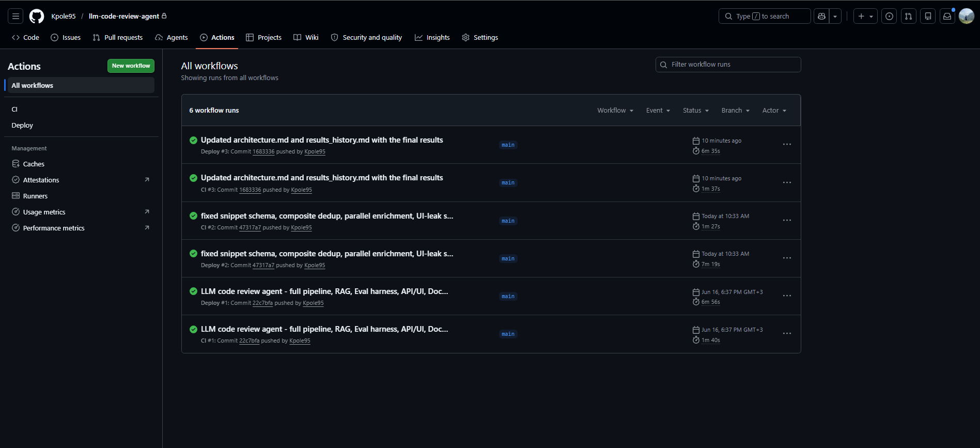This screenshot has width=980, height=448.
Task: Open llm-code-review-agent repository breadcrumb
Action: (x=124, y=16)
